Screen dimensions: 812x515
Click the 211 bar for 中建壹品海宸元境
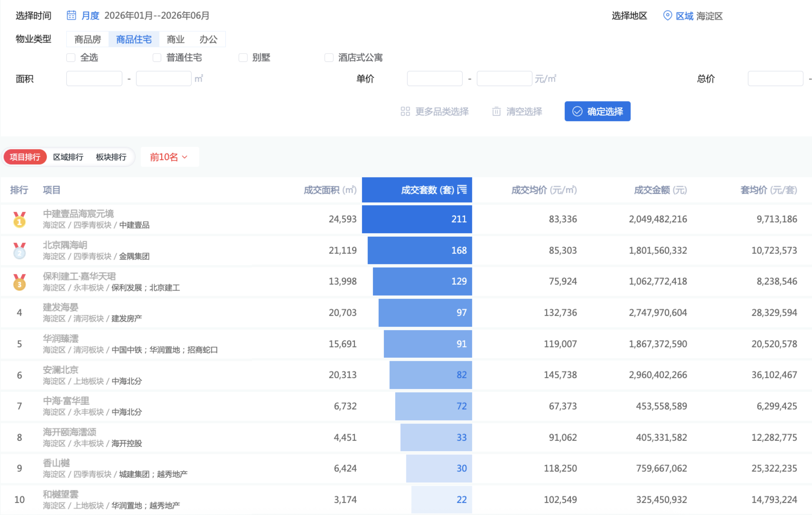(417, 219)
